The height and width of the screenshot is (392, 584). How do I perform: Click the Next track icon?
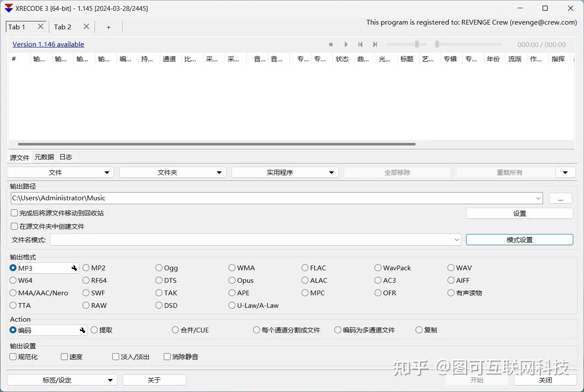pyautogui.click(x=375, y=44)
